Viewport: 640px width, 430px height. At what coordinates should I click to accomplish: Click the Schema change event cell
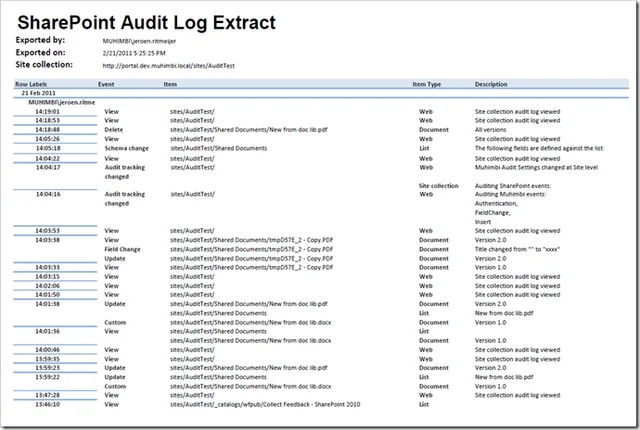pyautogui.click(x=127, y=149)
